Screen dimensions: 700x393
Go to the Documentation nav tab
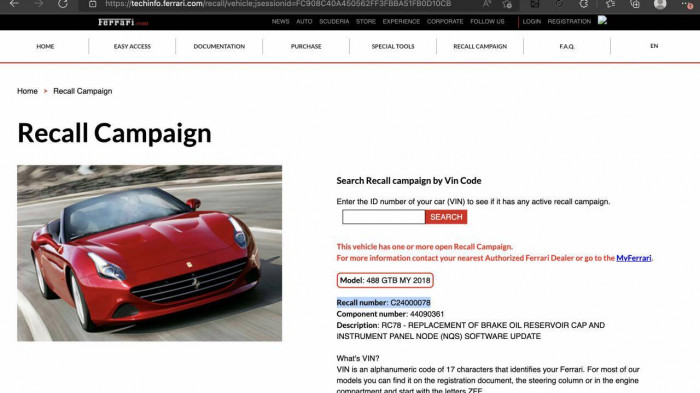[x=219, y=46]
